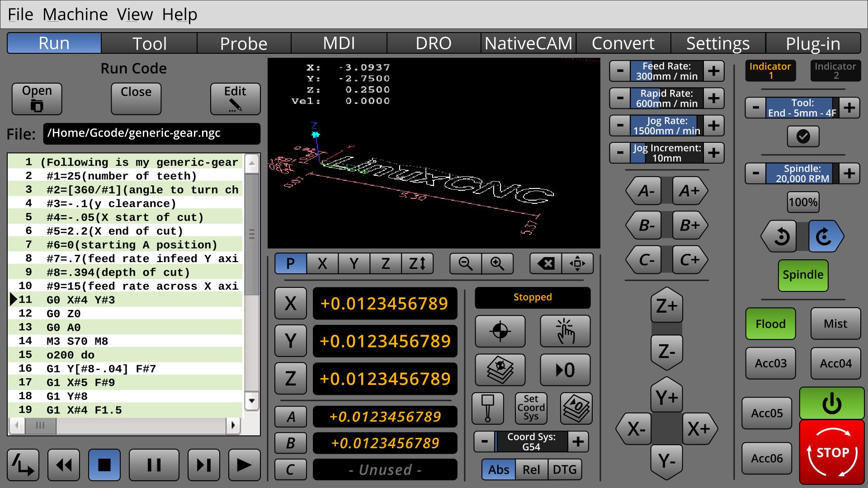Increase the Feed Rate
Viewport: 868px width, 488px height.
pyautogui.click(x=714, y=71)
